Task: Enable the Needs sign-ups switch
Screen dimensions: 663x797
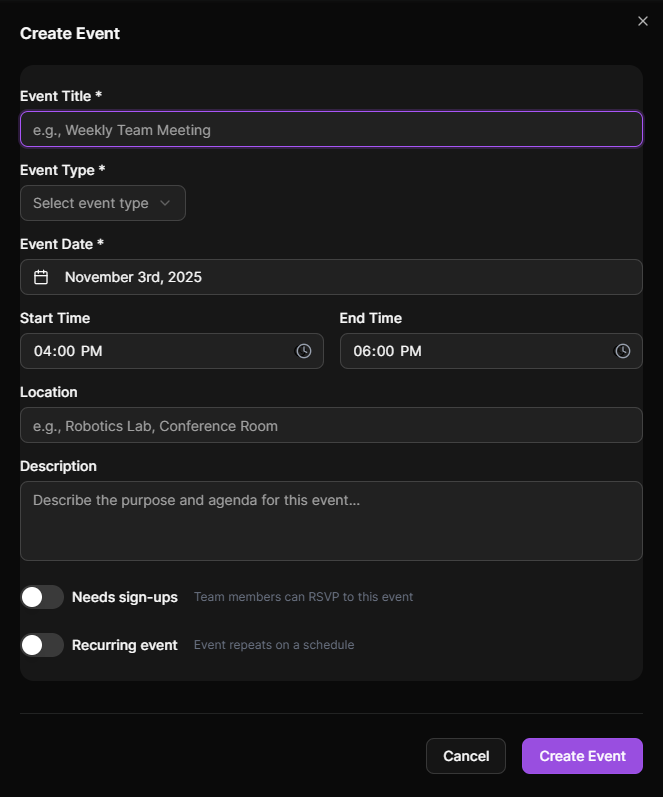Action: pyautogui.click(x=42, y=597)
